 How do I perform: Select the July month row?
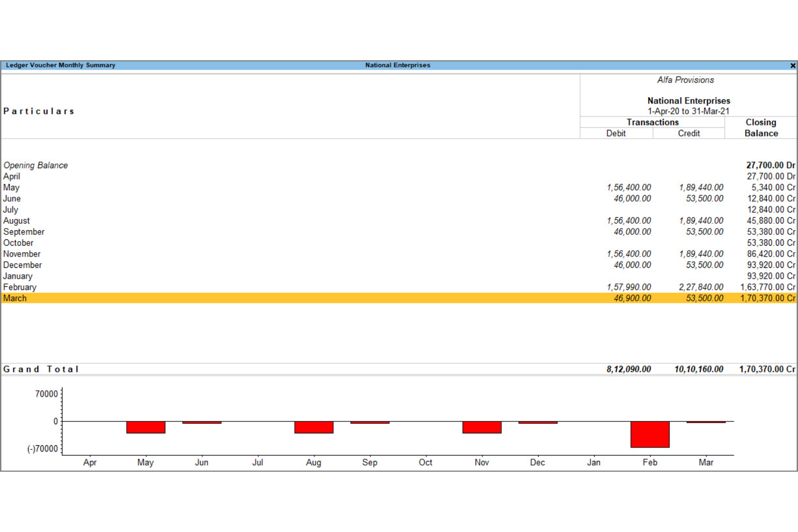11,210
